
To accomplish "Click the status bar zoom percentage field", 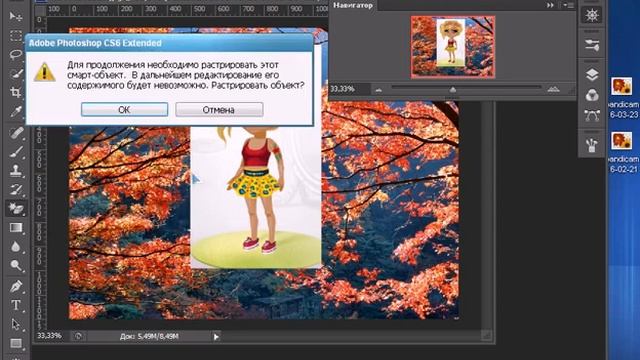I will (x=50, y=336).
